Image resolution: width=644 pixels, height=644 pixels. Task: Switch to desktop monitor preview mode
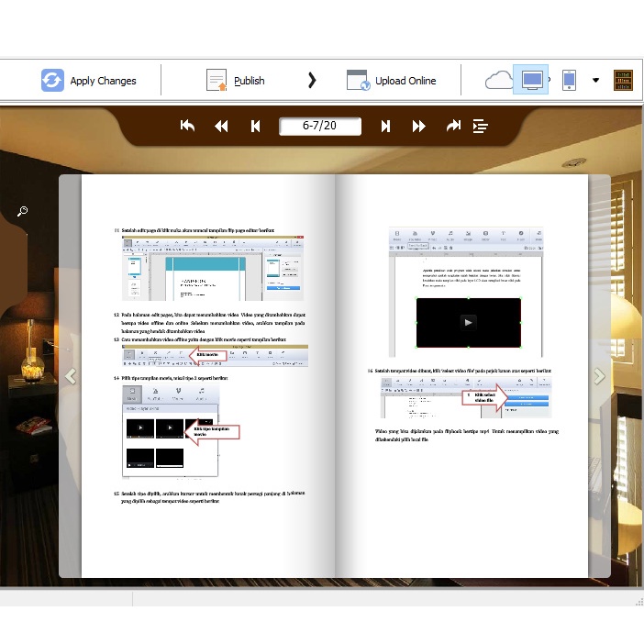pyautogui.click(x=530, y=80)
